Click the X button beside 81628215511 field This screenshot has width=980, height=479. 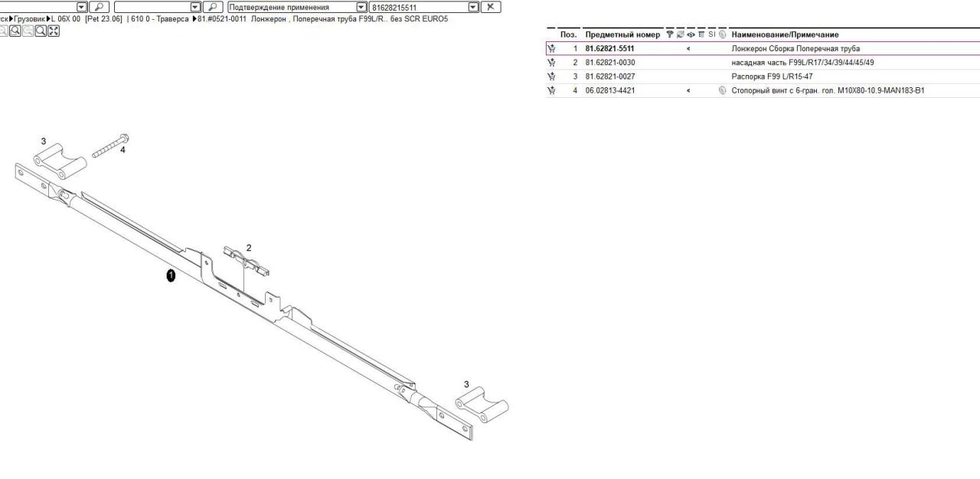click(492, 7)
